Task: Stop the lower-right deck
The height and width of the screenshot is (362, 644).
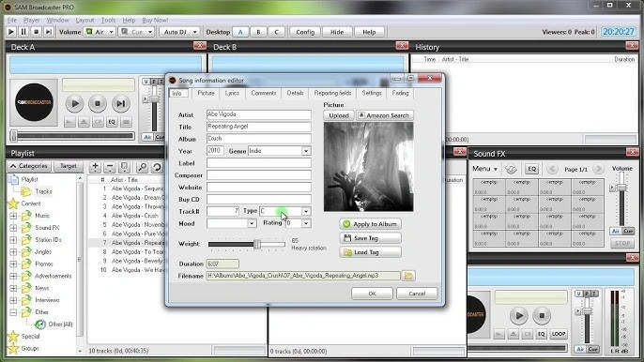Action: pos(542,316)
